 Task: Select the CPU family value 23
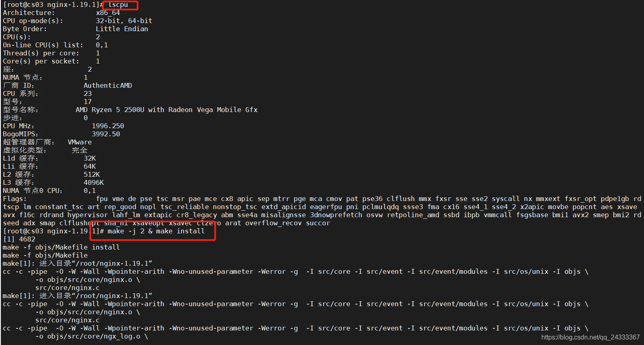88,94
